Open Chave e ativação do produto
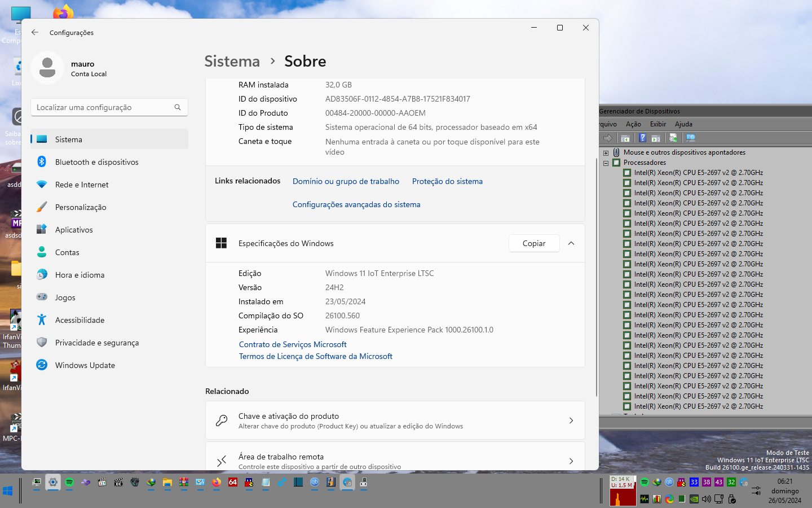This screenshot has height=508, width=812. click(395, 421)
